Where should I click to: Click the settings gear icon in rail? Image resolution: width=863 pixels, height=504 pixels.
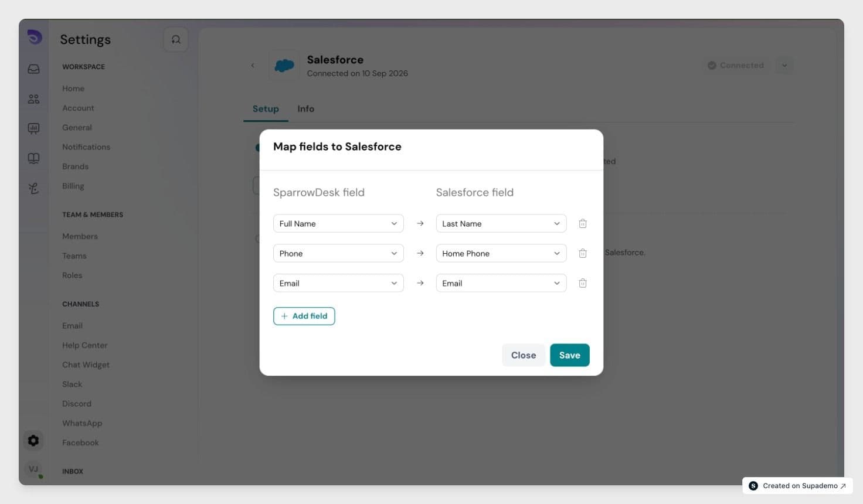[x=33, y=441]
